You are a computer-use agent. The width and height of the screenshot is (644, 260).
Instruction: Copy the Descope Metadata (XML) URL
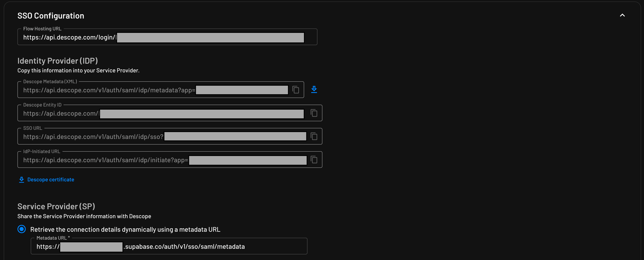click(x=296, y=90)
